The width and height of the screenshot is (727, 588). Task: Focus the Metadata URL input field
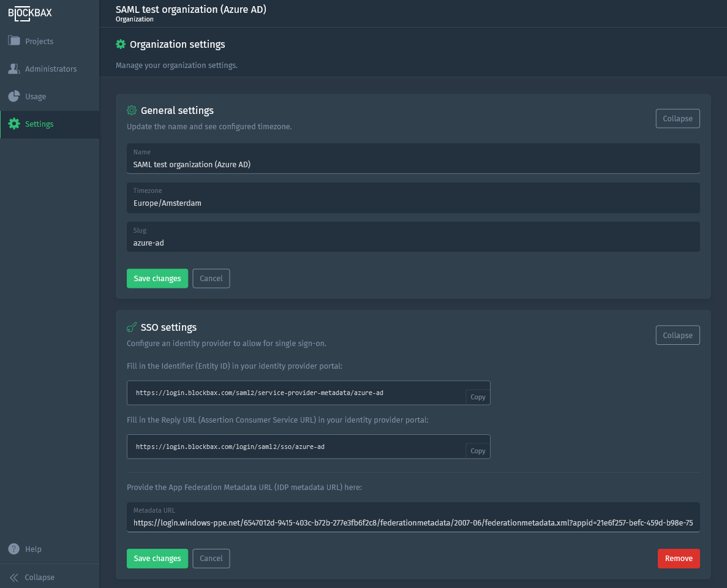(x=413, y=523)
